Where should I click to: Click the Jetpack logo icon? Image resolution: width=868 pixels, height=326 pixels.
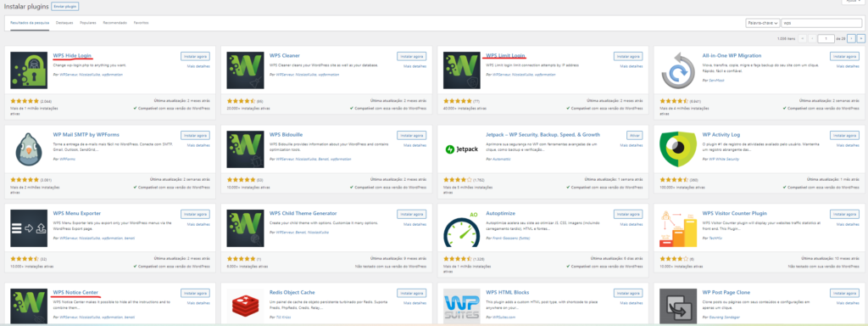[462, 149]
